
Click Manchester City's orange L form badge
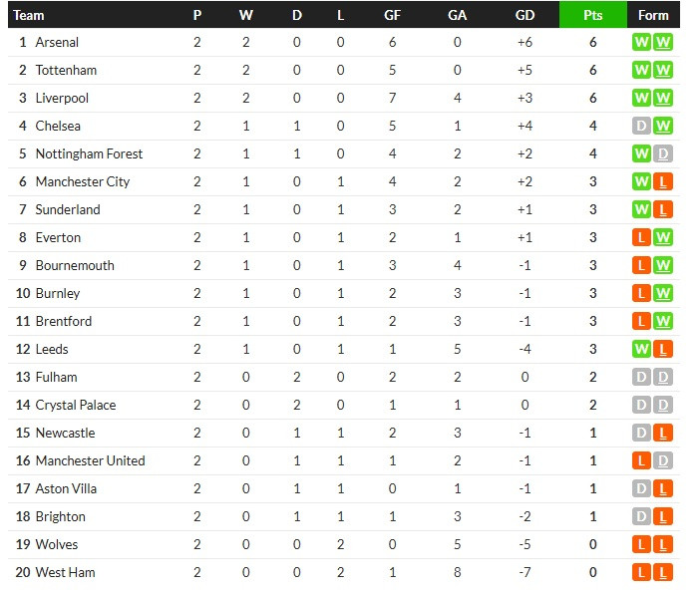point(663,181)
